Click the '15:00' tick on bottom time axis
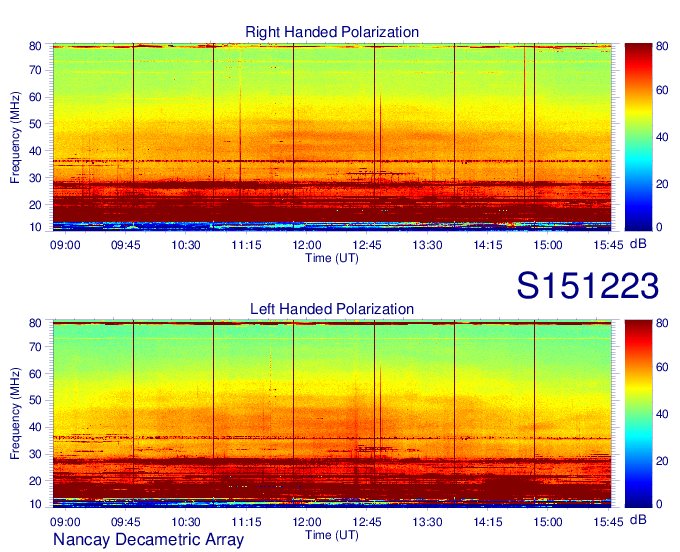Screen dimensions: 680x552 pyautogui.click(x=548, y=522)
